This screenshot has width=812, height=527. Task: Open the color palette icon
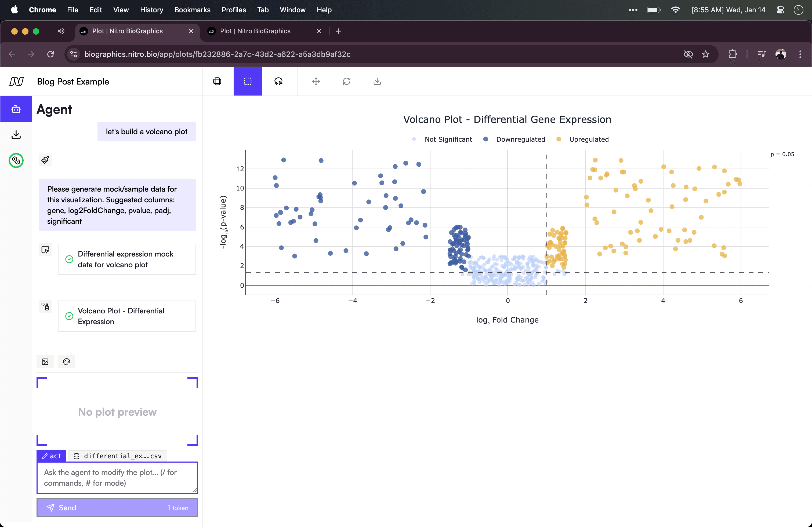click(x=67, y=362)
